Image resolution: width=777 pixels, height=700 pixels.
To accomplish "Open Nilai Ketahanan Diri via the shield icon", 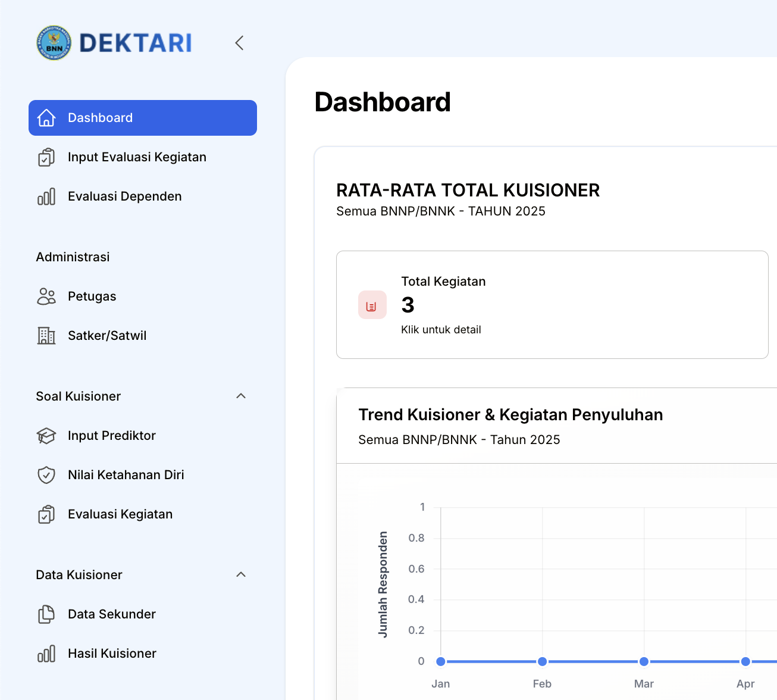I will tap(46, 475).
